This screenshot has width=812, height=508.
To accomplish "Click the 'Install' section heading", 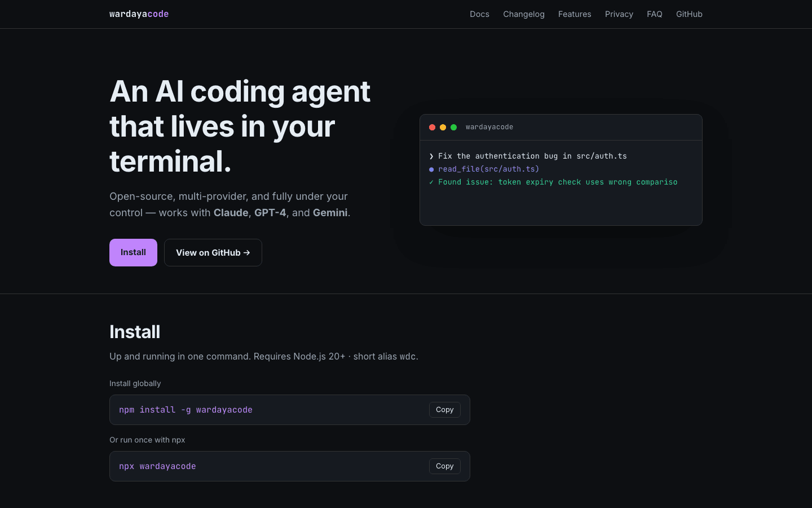I will pos(135,332).
